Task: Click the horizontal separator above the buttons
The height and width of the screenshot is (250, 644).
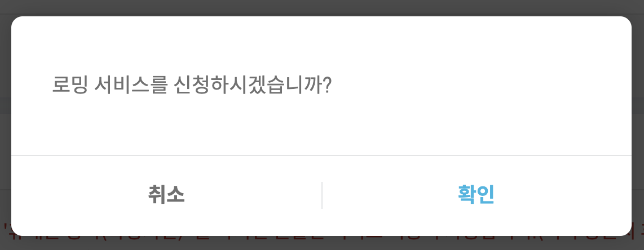Action: coord(321,156)
